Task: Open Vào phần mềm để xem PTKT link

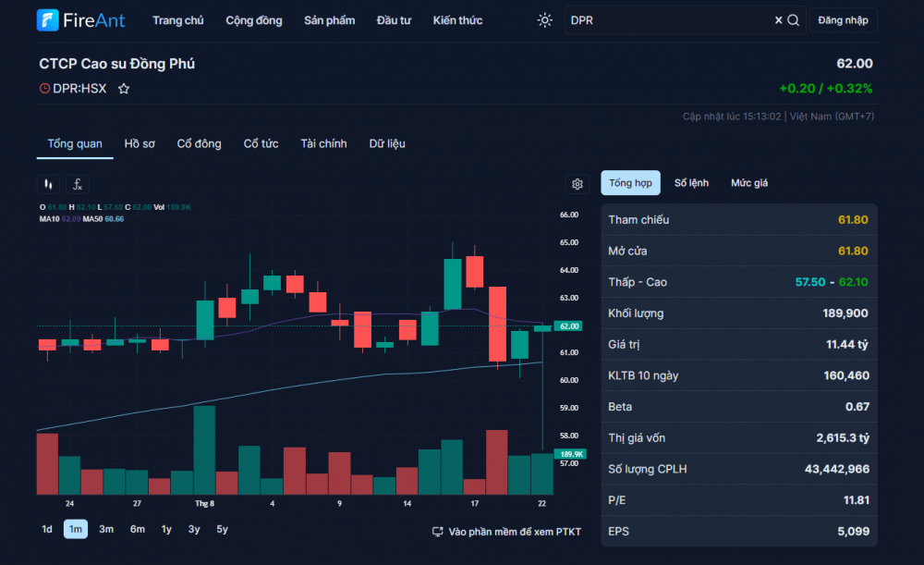Action: [515, 532]
